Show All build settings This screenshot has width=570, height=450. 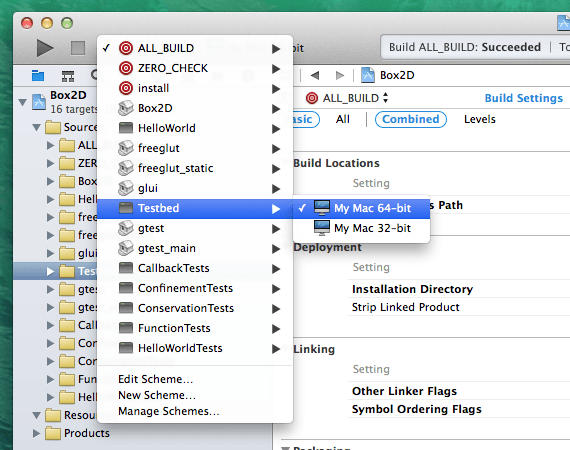(342, 119)
